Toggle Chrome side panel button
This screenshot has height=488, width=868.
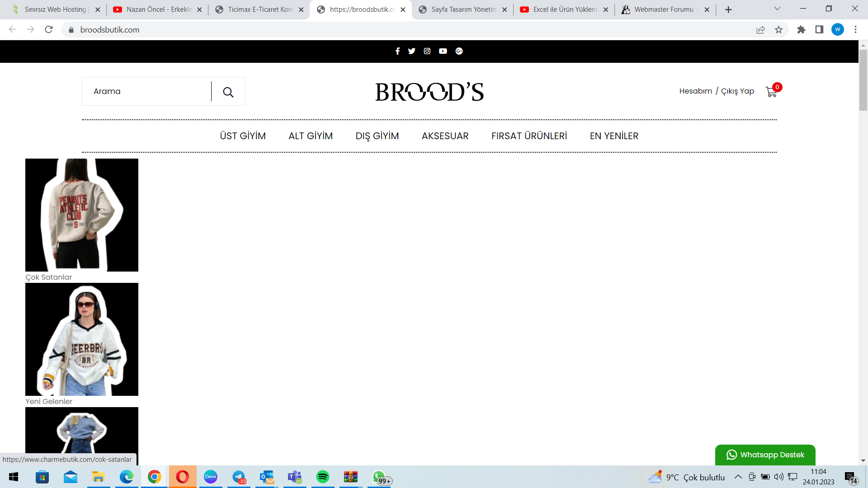click(819, 30)
